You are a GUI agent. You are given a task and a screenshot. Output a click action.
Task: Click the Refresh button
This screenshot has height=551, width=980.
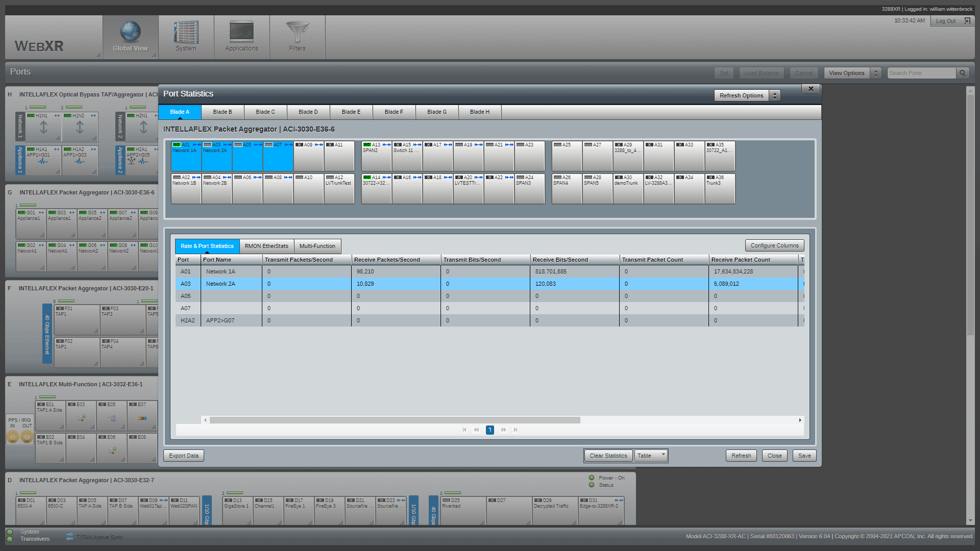741,456
